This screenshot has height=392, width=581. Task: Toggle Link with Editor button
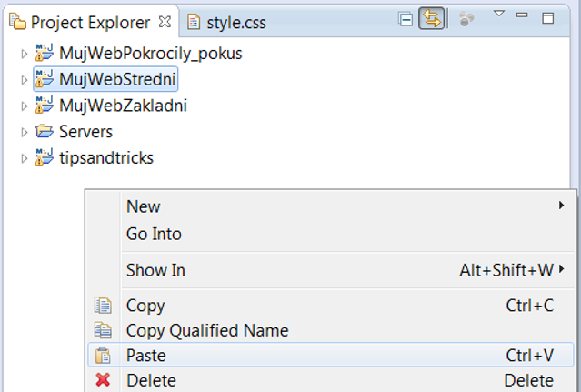tap(430, 19)
